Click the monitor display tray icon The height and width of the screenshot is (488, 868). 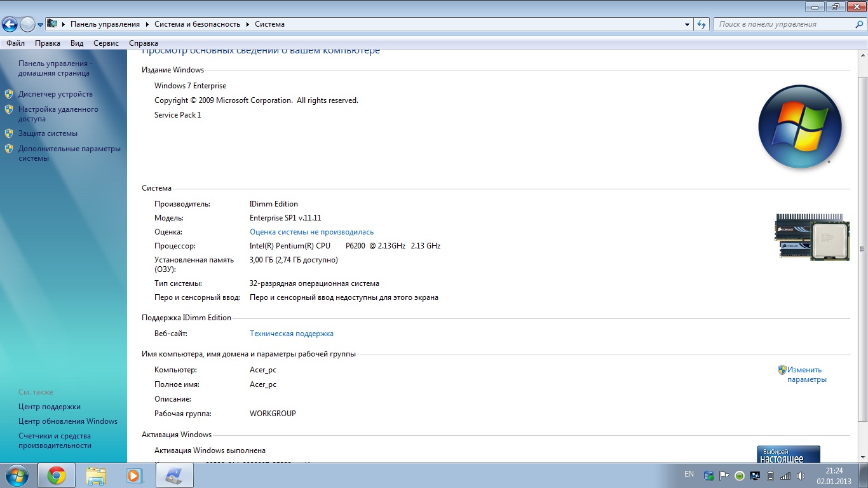[x=755, y=475]
